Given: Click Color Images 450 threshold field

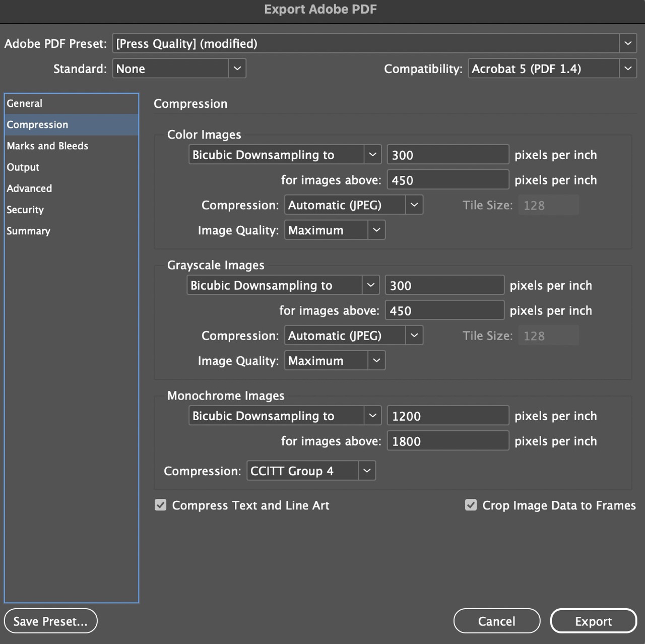Looking at the screenshot, I should point(448,180).
